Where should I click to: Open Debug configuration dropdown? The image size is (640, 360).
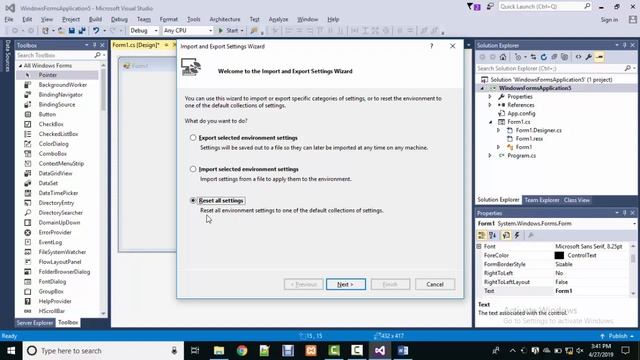(144, 31)
